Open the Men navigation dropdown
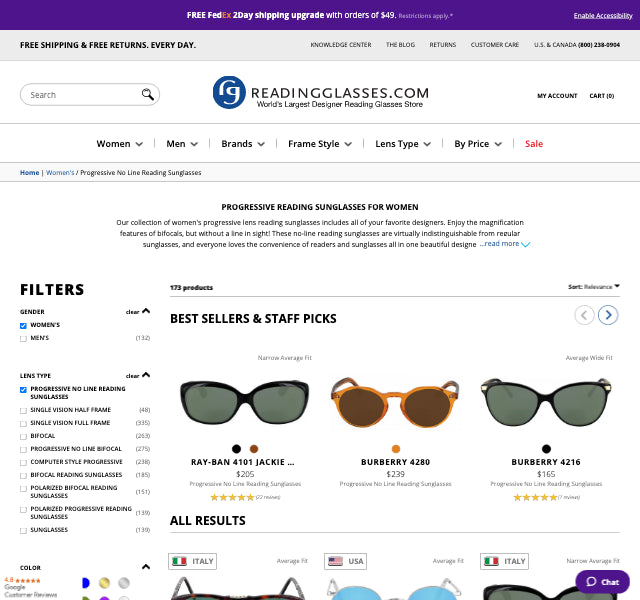 click(182, 144)
